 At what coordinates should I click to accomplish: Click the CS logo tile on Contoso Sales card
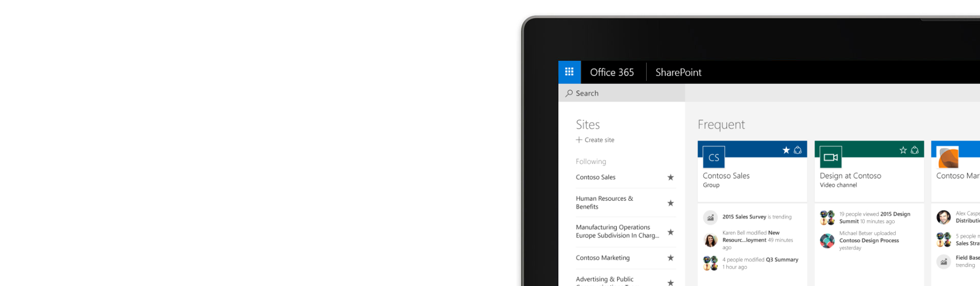[714, 157]
